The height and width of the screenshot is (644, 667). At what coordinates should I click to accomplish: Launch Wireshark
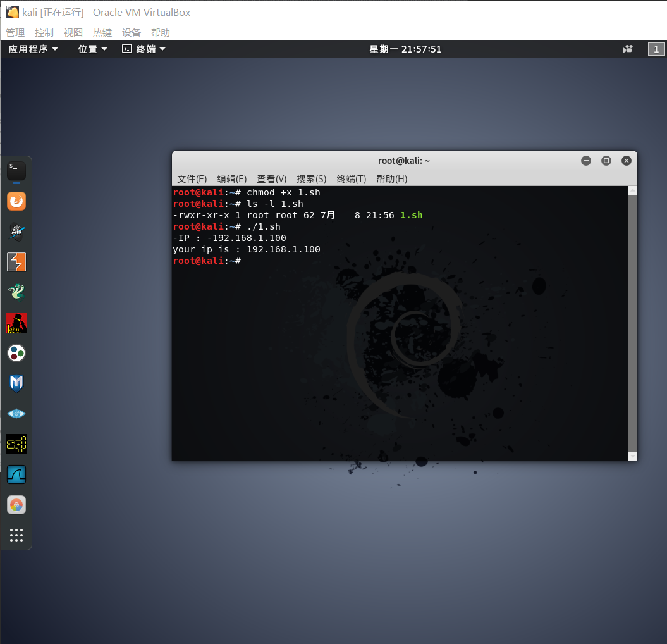click(16, 474)
